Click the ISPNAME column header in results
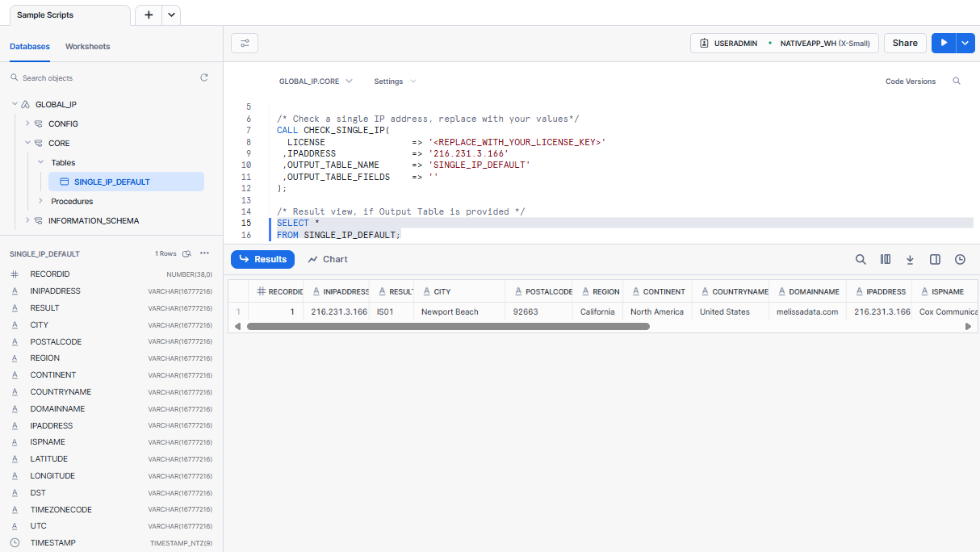 (x=945, y=291)
